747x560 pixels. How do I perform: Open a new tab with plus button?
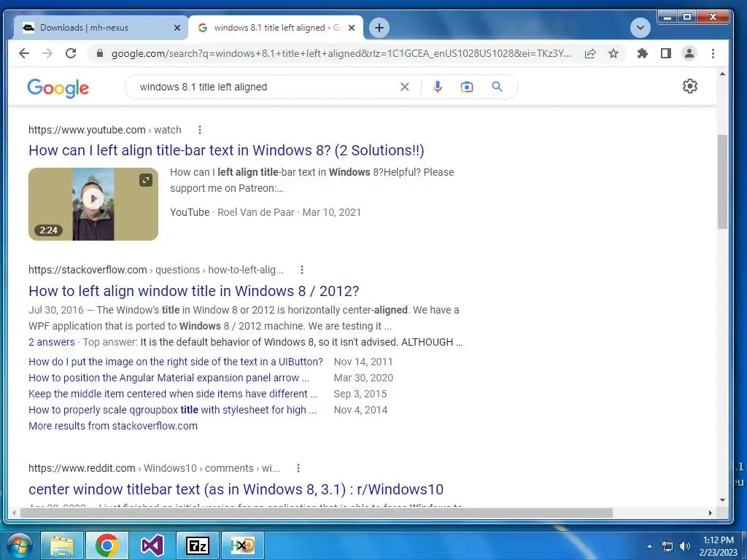click(379, 28)
